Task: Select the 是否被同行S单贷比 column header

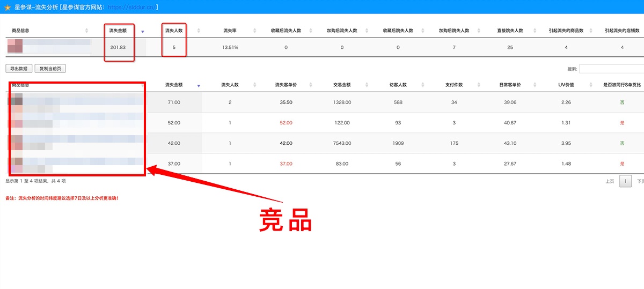Action: (x=622, y=85)
